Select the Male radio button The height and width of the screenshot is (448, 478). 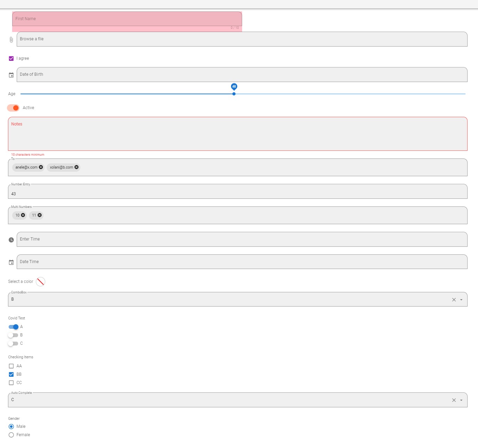tap(11, 426)
